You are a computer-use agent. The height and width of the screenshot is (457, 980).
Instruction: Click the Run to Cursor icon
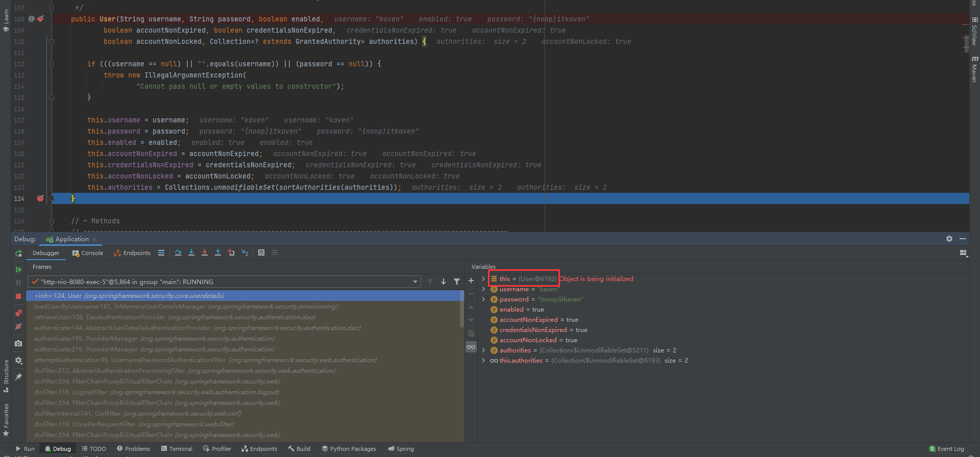point(245,252)
